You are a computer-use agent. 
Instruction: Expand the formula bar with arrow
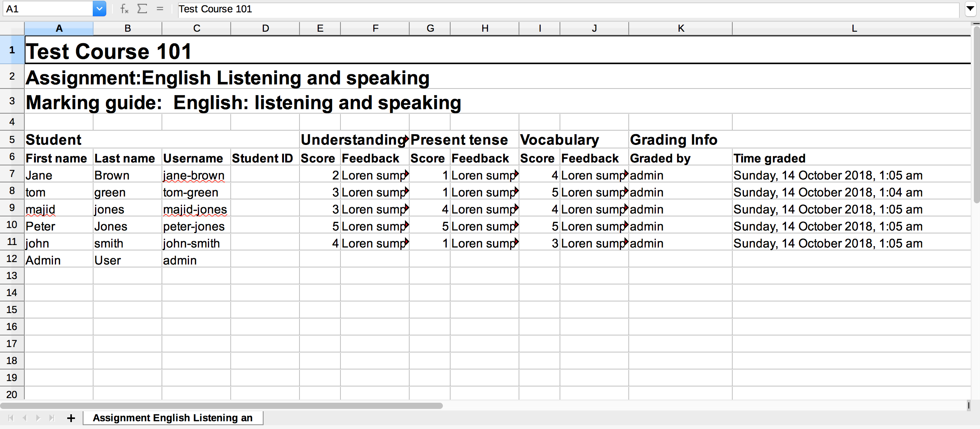970,9
